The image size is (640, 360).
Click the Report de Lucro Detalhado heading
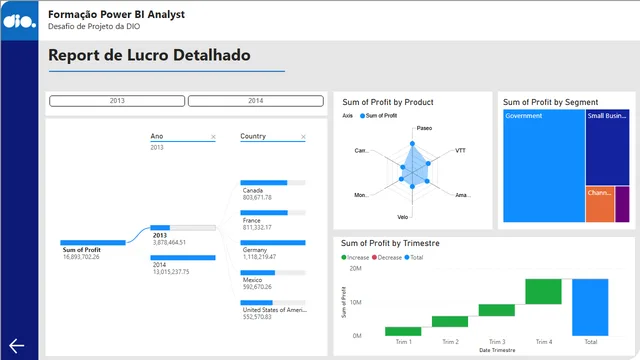pyautogui.click(x=149, y=55)
